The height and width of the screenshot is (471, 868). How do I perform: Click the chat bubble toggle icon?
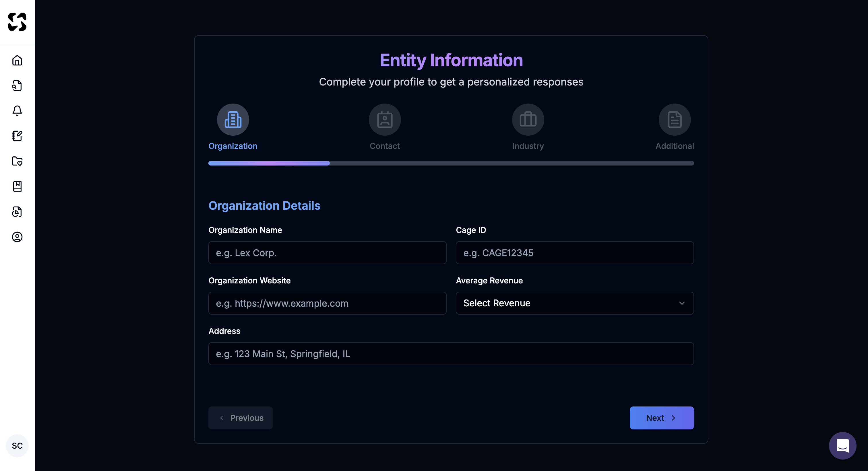(842, 445)
